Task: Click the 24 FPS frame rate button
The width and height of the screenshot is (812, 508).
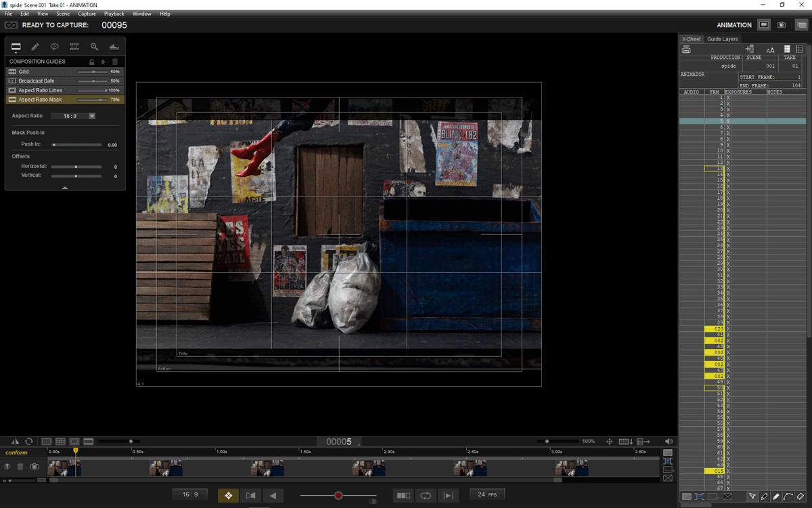Action: (487, 495)
